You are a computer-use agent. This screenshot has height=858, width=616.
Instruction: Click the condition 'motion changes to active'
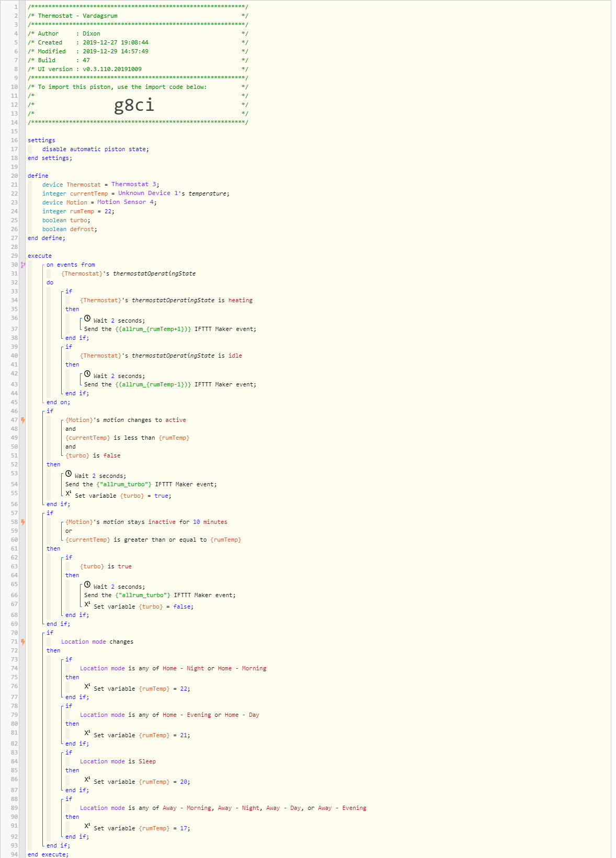126,420
